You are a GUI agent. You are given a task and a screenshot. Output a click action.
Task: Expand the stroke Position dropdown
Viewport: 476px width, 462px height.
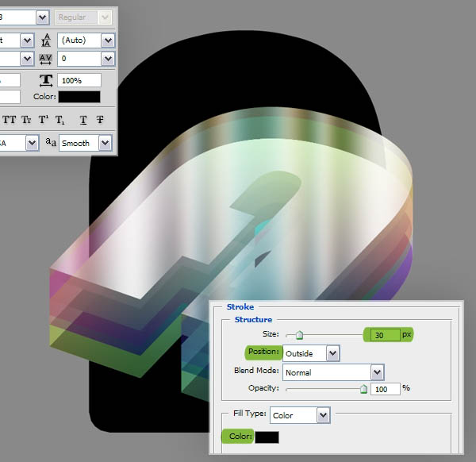point(332,353)
